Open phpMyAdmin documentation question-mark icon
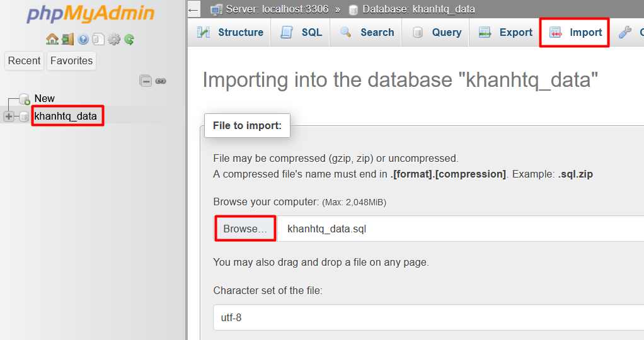Image resolution: width=644 pixels, height=340 pixels. (83, 39)
